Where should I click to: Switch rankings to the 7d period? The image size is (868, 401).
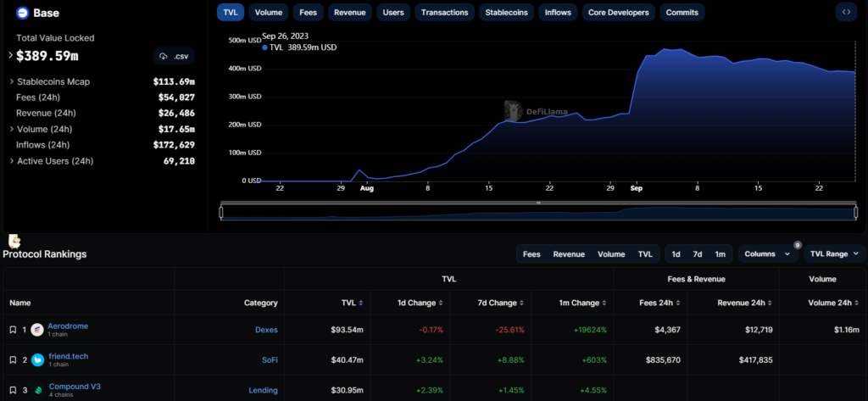pos(697,253)
